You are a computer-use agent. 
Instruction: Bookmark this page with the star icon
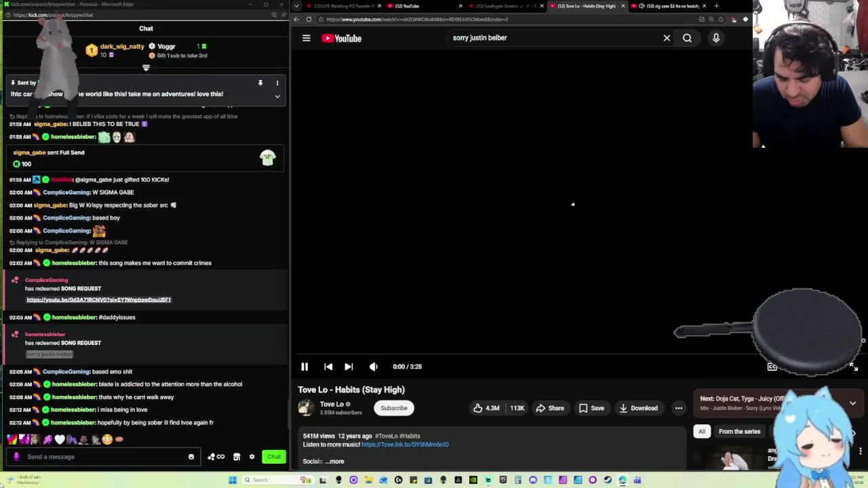pos(721,19)
